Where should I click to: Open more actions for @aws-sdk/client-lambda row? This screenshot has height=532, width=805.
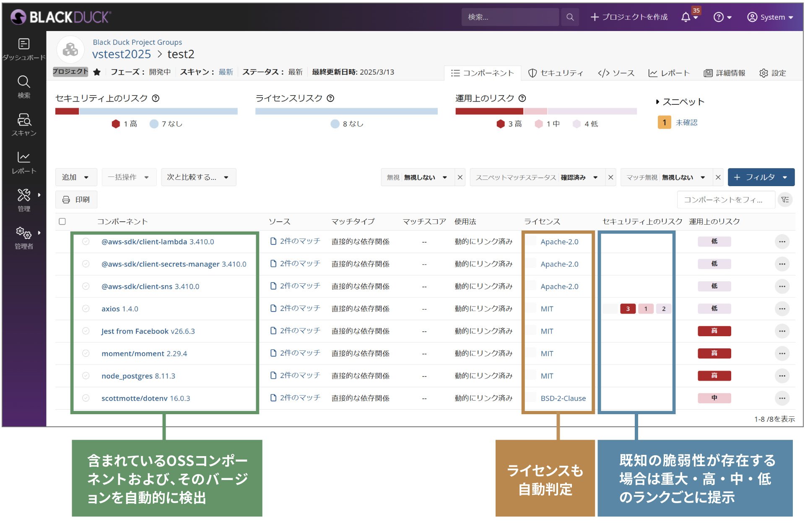click(782, 241)
